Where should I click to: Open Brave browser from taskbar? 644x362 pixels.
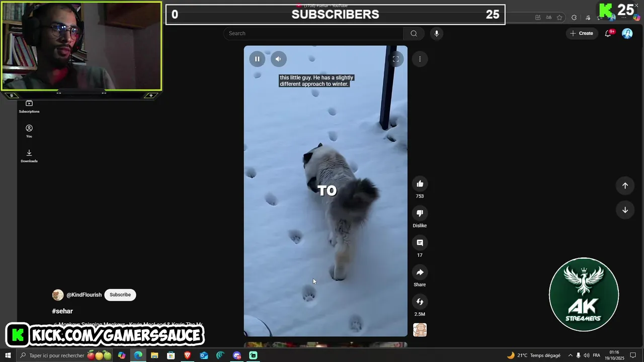pos(188,355)
